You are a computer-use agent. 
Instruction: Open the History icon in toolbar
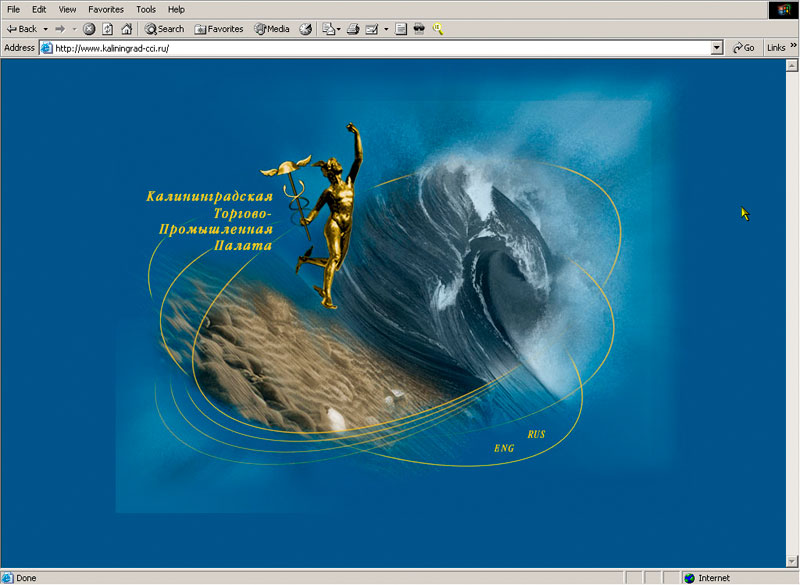306,29
